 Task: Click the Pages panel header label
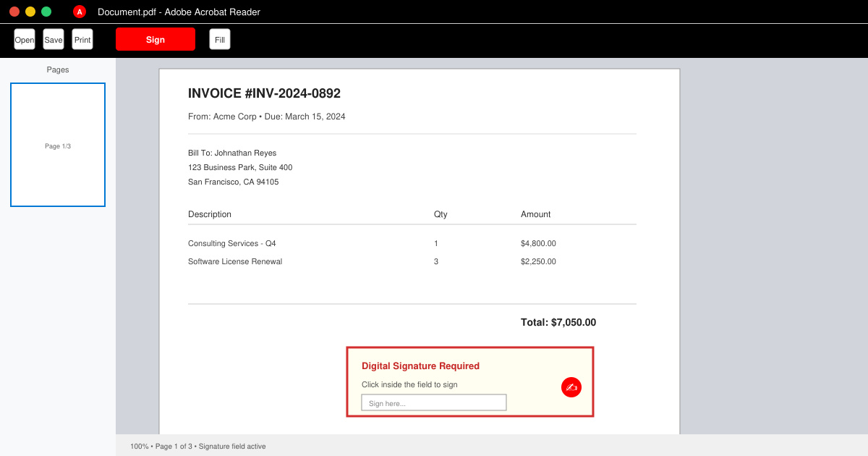pyautogui.click(x=58, y=69)
